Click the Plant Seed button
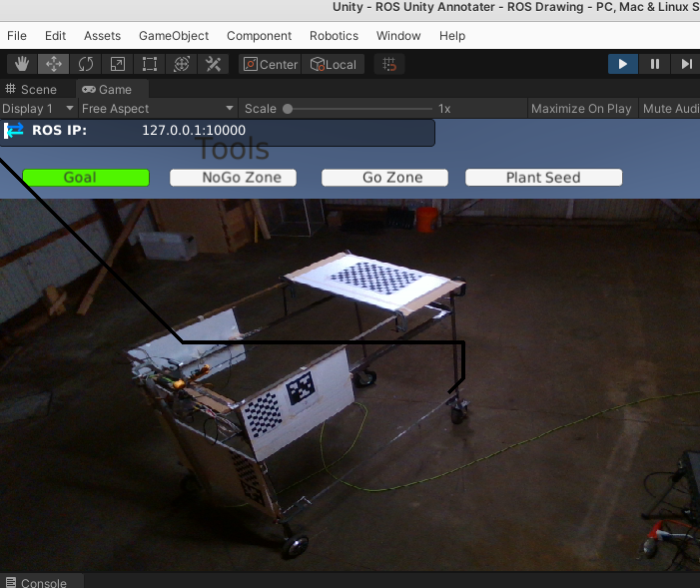 544,178
